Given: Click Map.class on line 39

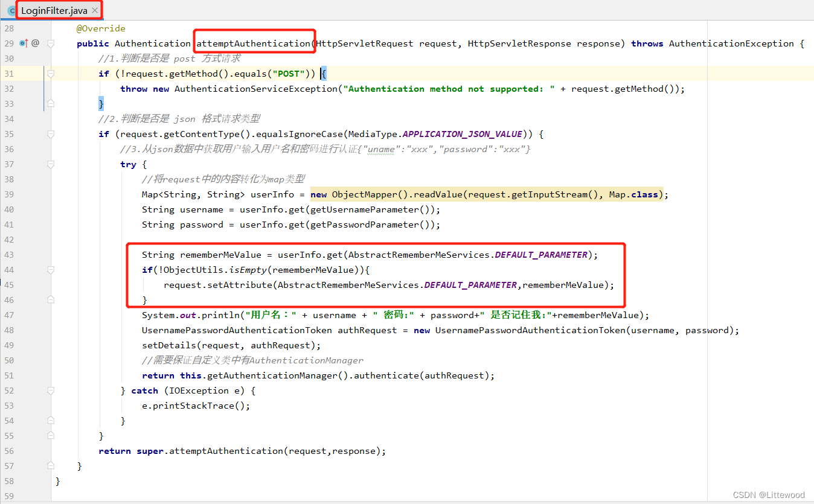Looking at the screenshot, I should point(633,194).
